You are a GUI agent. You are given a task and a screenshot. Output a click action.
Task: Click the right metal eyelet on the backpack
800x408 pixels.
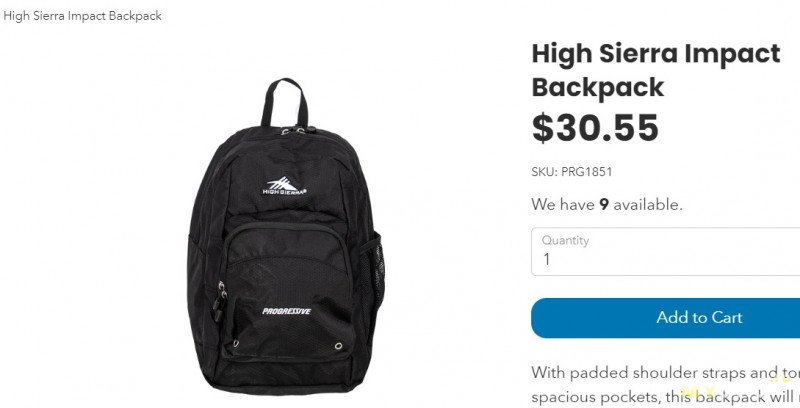pyautogui.click(x=338, y=346)
